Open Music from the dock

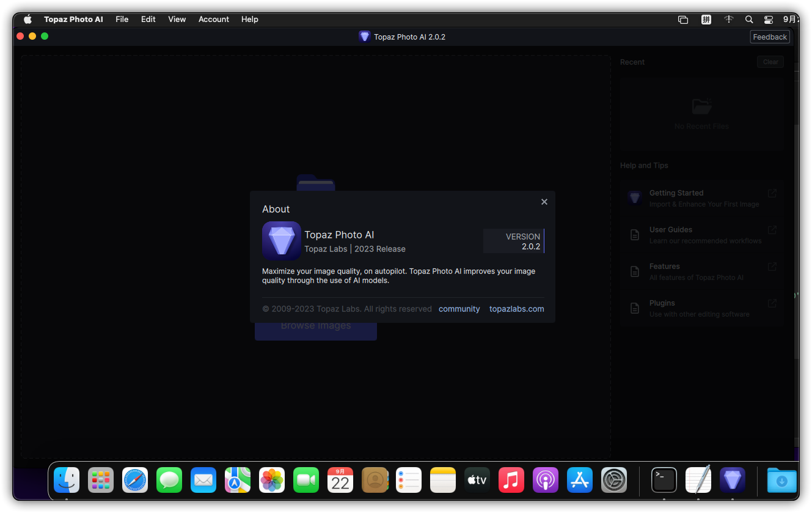pyautogui.click(x=511, y=480)
